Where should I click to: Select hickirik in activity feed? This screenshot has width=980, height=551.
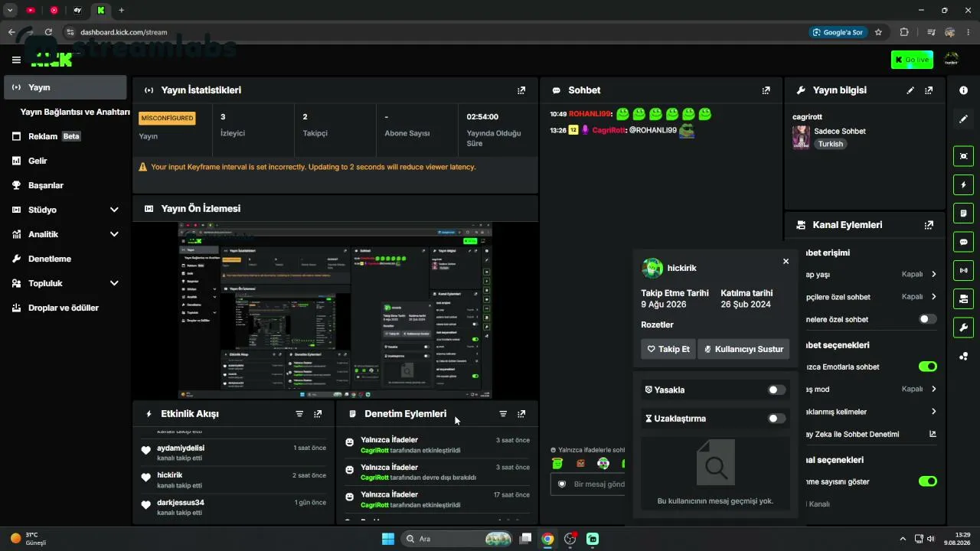point(170,475)
